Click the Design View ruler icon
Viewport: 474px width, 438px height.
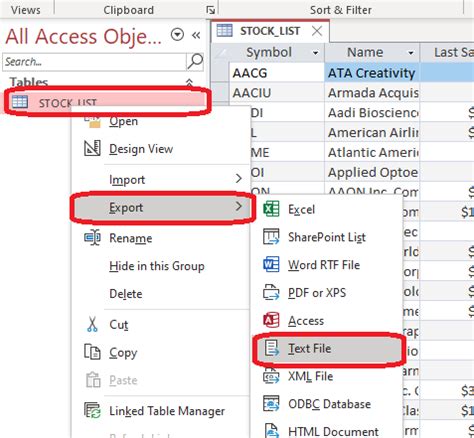pos(92,148)
